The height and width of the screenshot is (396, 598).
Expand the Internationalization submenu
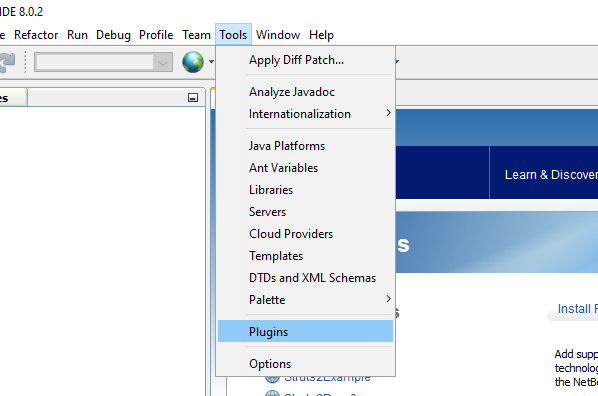[x=305, y=114]
